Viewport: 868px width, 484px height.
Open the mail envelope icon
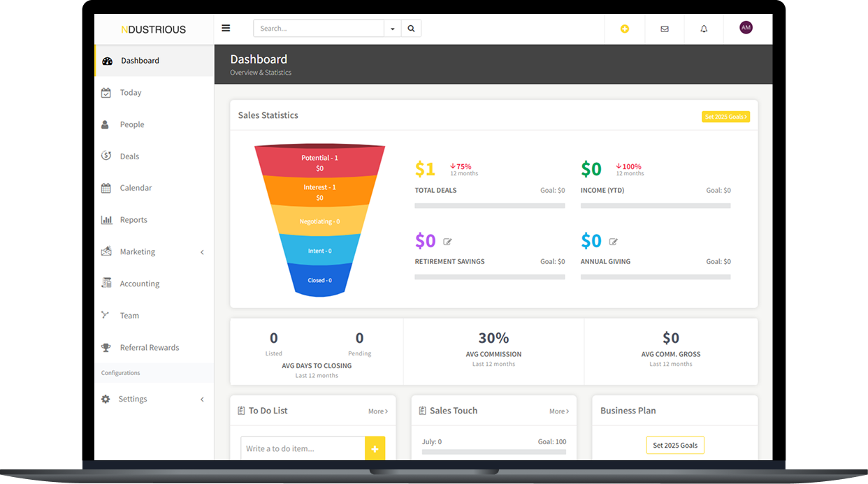[x=664, y=29]
